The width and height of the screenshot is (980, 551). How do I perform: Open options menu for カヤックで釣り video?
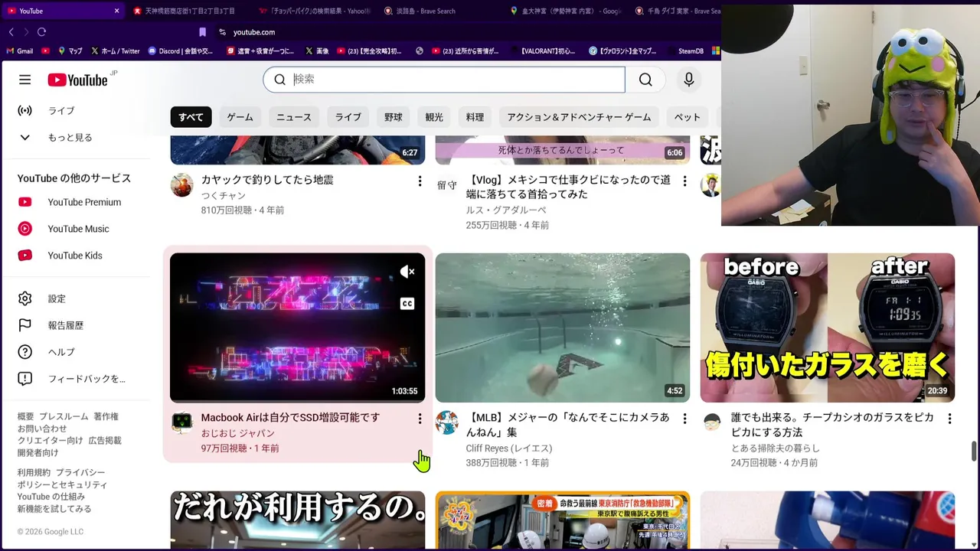click(420, 181)
